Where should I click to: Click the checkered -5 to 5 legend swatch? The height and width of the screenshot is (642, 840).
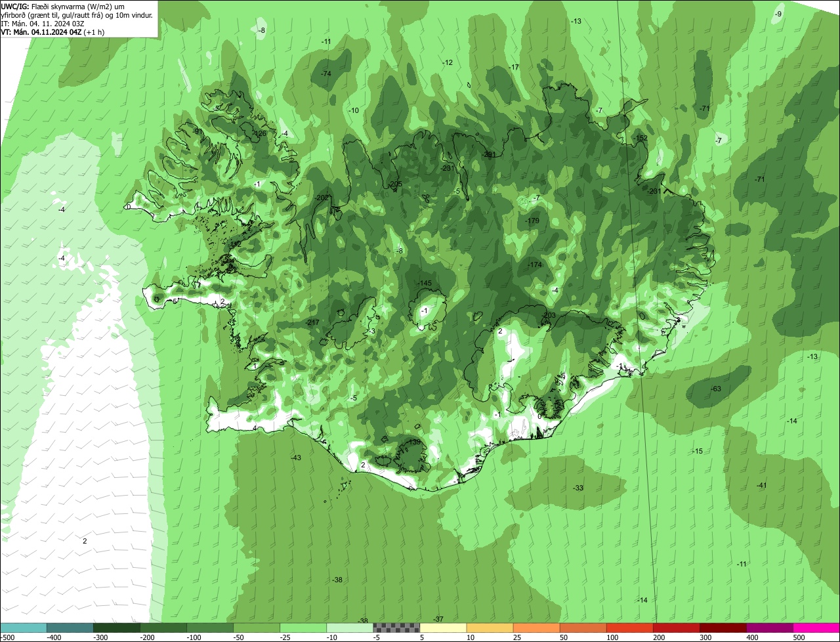tap(396, 628)
